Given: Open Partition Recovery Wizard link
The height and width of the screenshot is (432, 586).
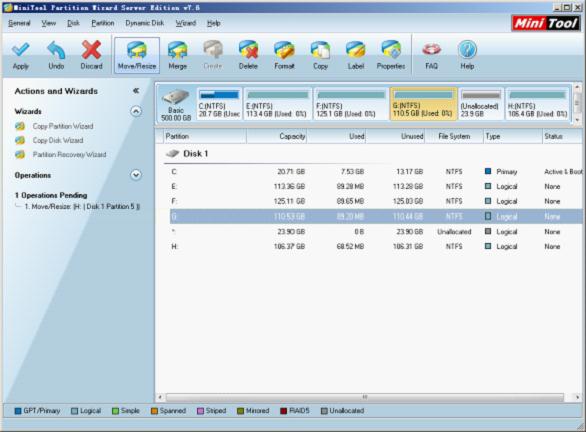Looking at the screenshot, I should point(70,155).
